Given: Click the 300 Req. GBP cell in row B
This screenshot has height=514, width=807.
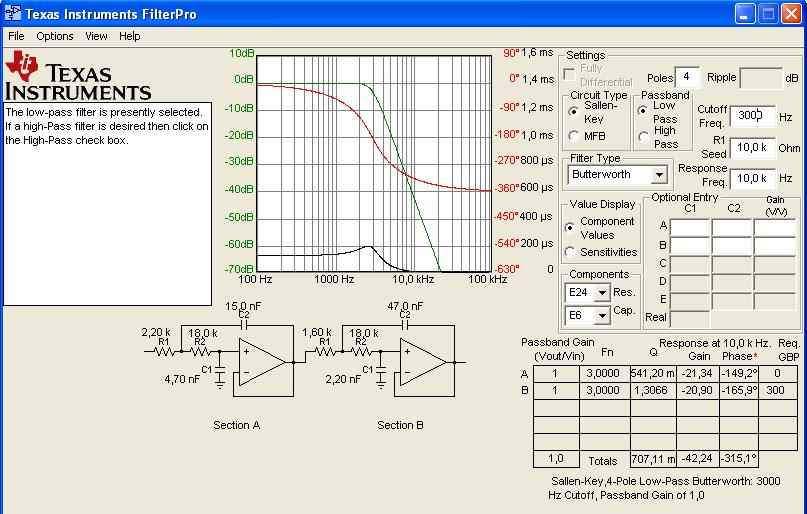Looking at the screenshot, I should (x=778, y=391).
